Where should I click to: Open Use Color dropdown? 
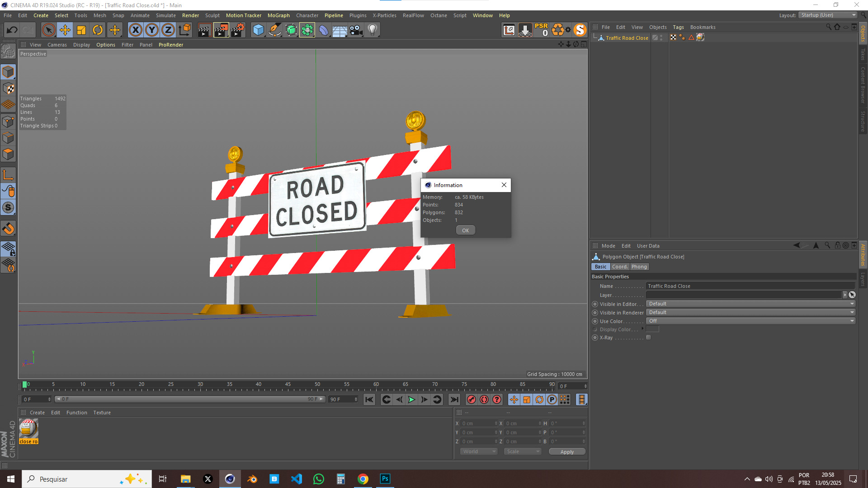(x=751, y=321)
